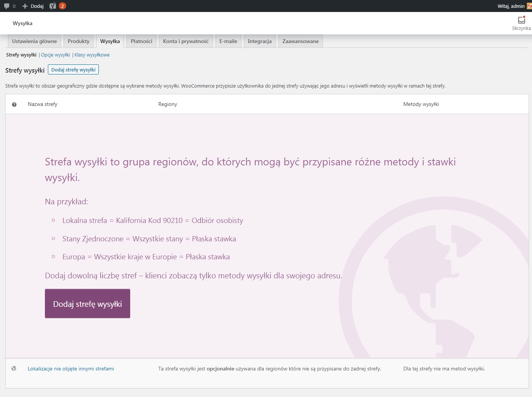The height and width of the screenshot is (397, 532).
Task: Switch to Produkty tab
Action: (x=79, y=41)
